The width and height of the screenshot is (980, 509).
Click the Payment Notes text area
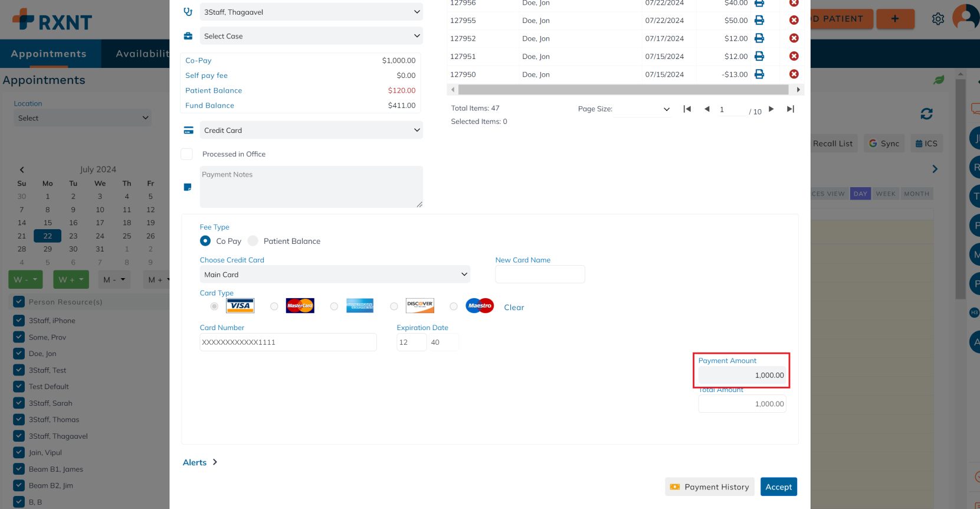click(311, 187)
